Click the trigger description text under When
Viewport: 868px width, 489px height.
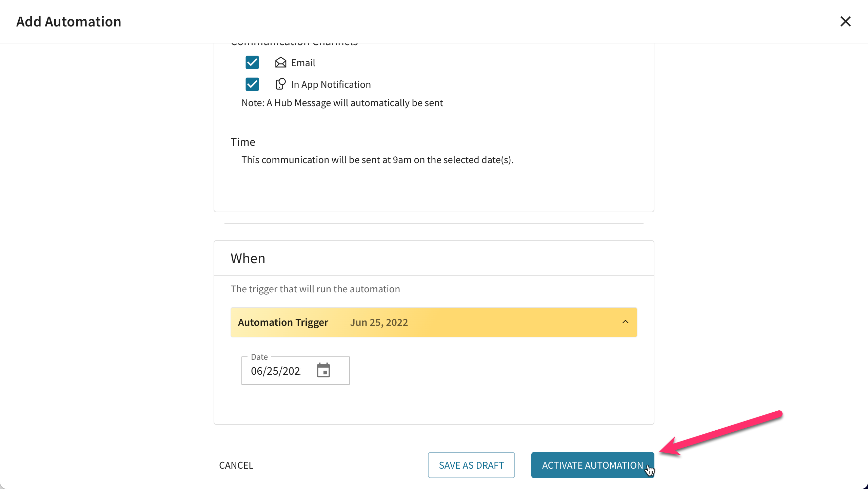coord(315,289)
